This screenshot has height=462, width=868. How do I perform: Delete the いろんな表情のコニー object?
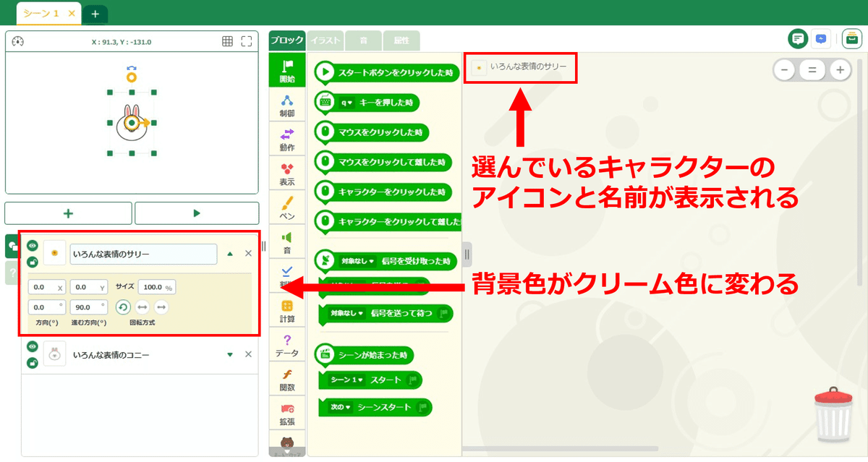pos(248,354)
